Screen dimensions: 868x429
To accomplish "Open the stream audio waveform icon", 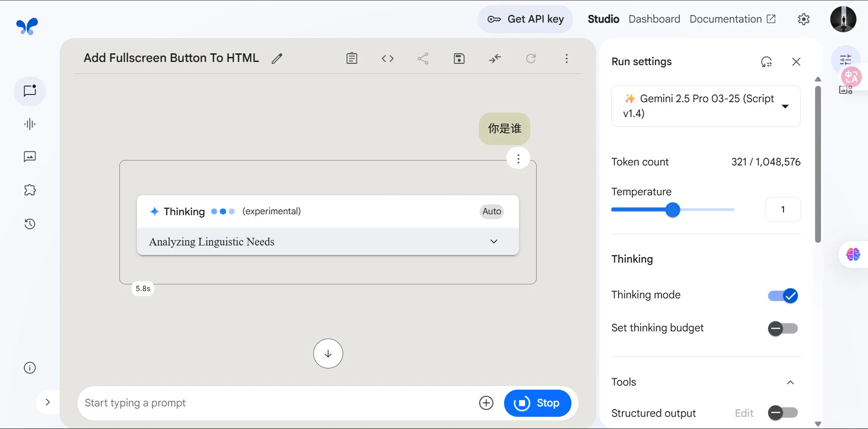I will click(30, 124).
